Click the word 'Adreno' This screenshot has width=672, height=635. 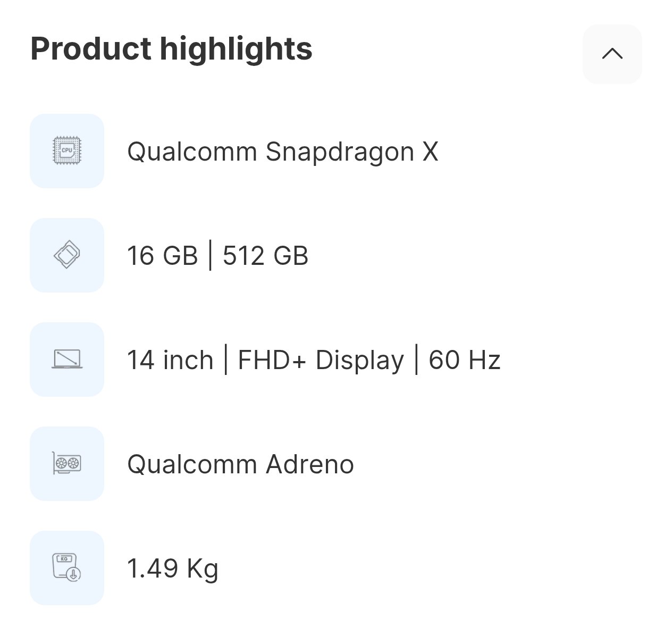pos(310,464)
